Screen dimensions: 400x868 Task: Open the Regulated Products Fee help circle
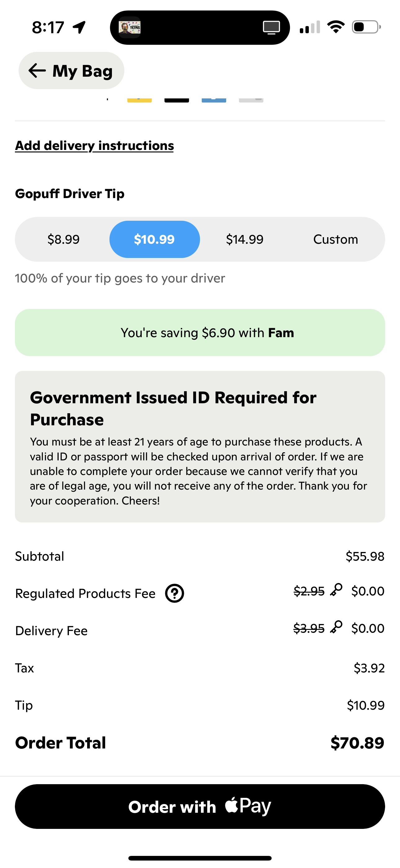(175, 593)
